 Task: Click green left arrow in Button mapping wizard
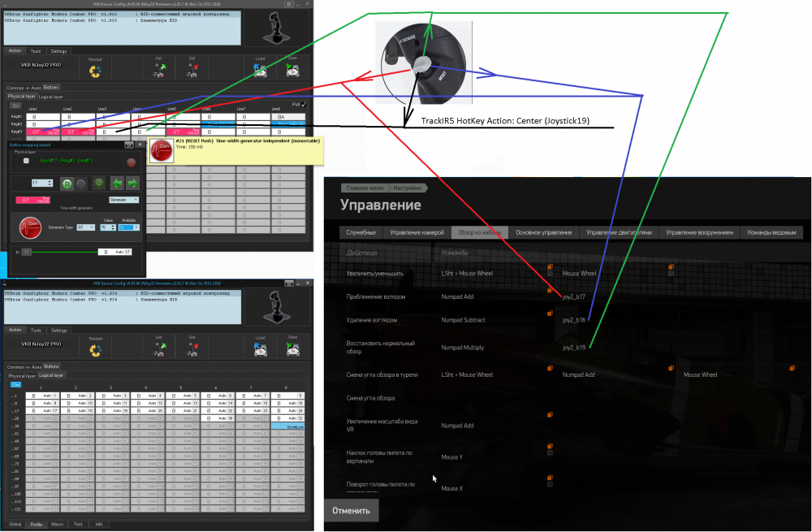click(118, 183)
